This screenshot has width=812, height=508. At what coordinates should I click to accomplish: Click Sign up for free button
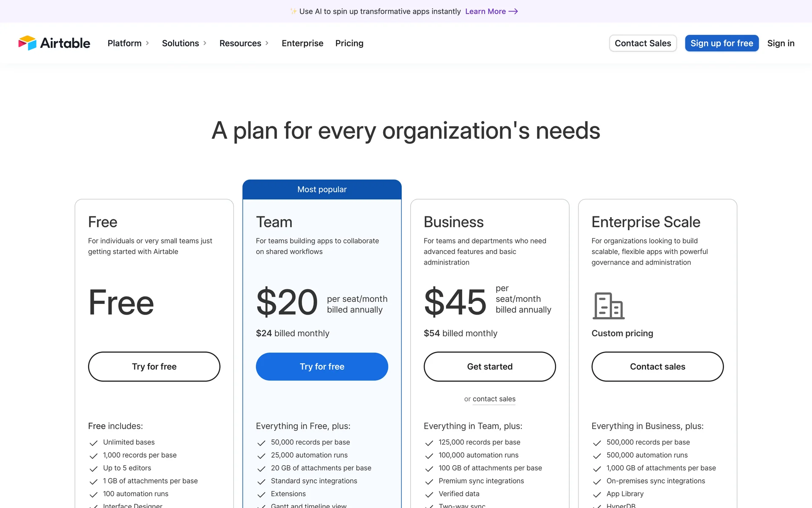pos(721,43)
